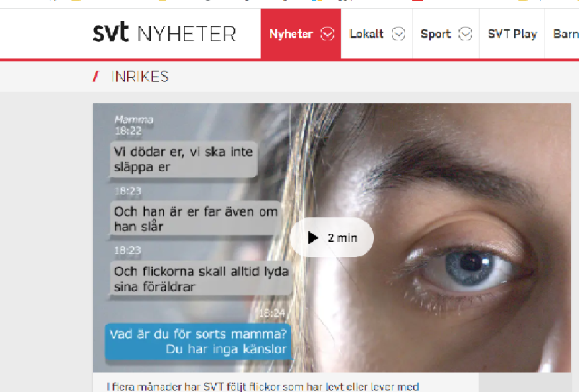This screenshot has width=579, height=392.
Task: Click the 'Vi dödar er' chat bubble
Action: coord(183,160)
